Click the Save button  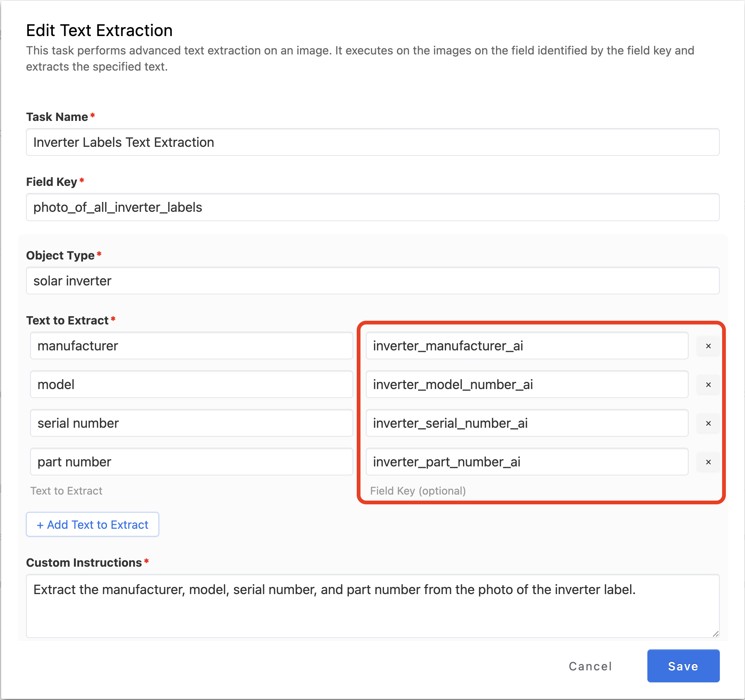coord(683,666)
